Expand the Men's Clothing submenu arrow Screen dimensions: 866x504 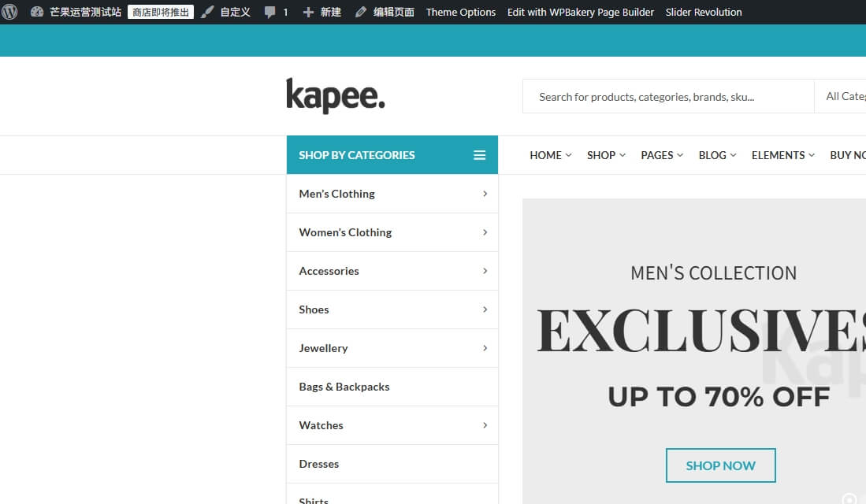(x=485, y=194)
